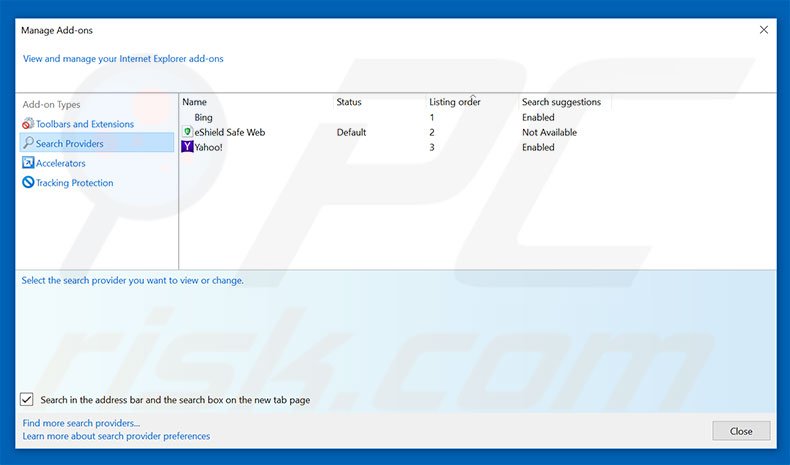Click the Accelerators icon

28,163
